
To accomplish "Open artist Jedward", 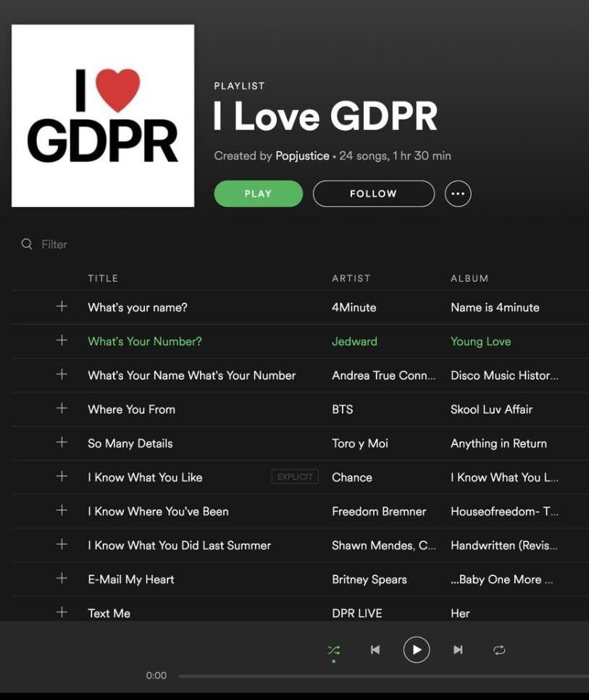I will 354,342.
